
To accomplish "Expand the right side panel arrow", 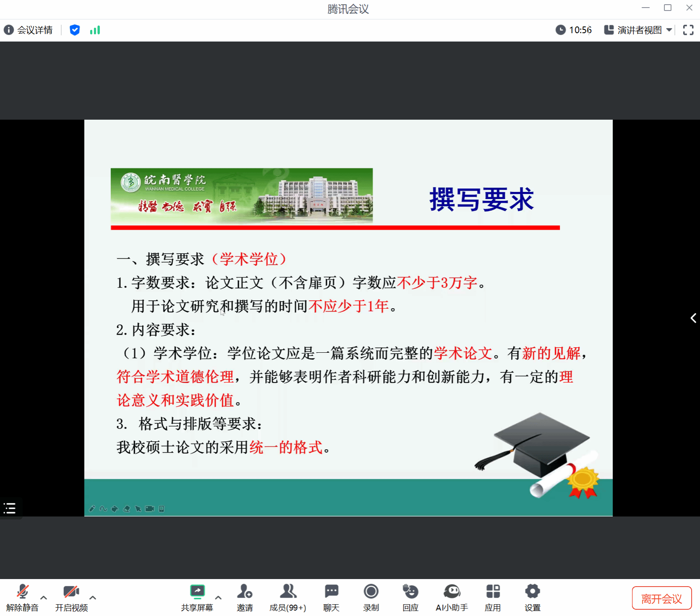I will pos(693,318).
